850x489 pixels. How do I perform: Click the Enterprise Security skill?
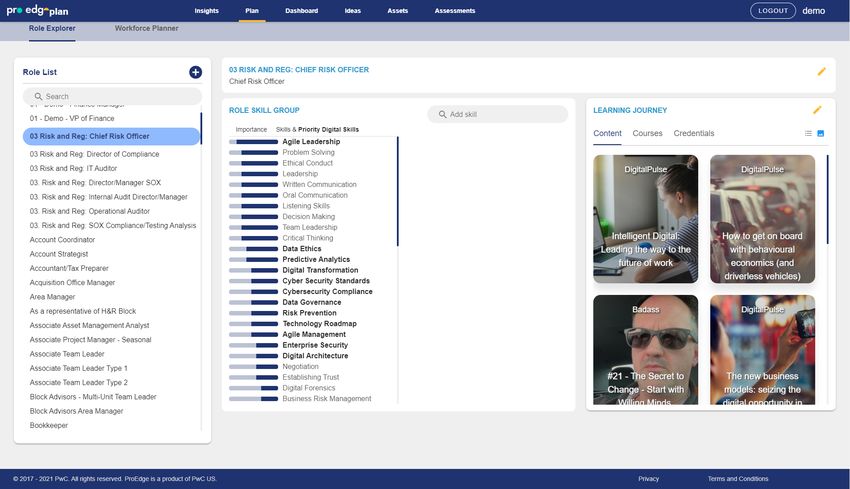(315, 345)
